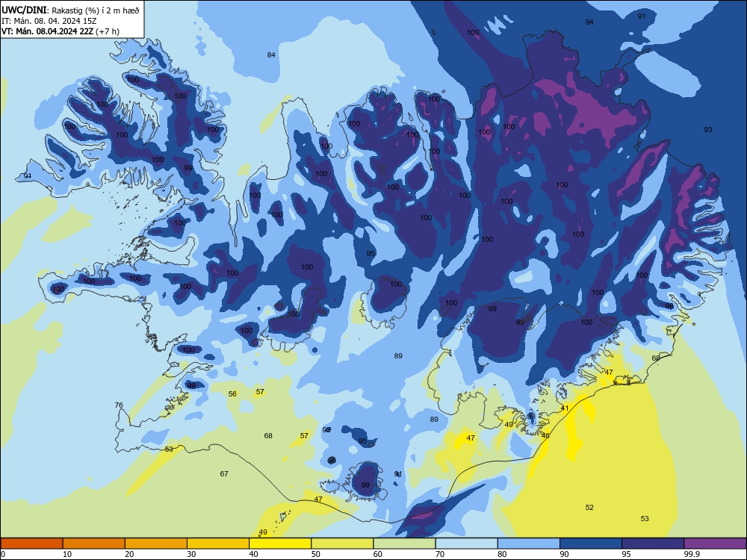The image size is (747, 560).
Task: Click the light orange 20–30 legend swatch
Action: [x=156, y=544]
